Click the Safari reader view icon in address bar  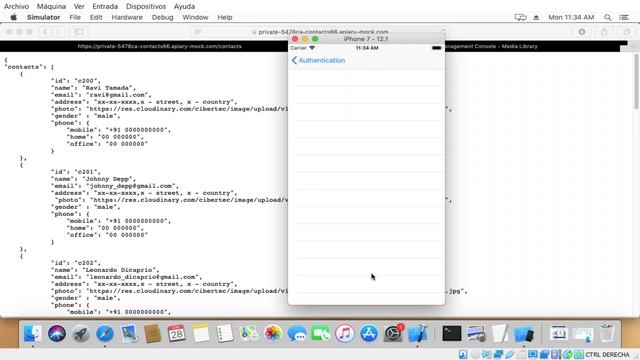point(198,32)
